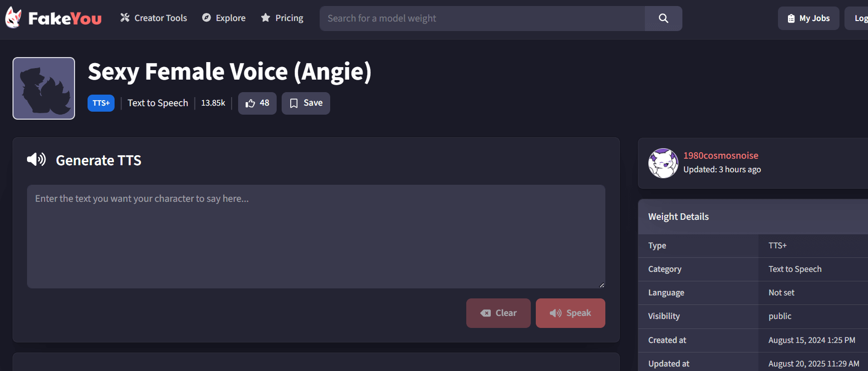Focus the model weight search field

[x=482, y=19]
